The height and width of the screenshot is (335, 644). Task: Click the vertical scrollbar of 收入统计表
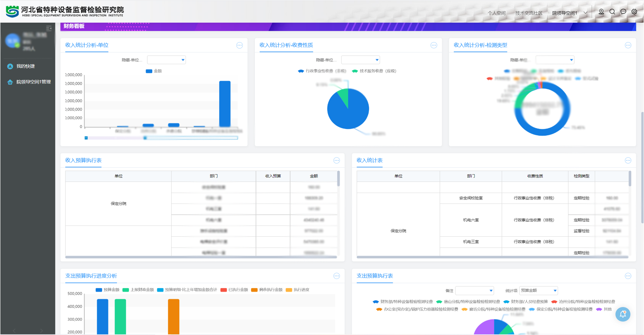[x=630, y=179]
